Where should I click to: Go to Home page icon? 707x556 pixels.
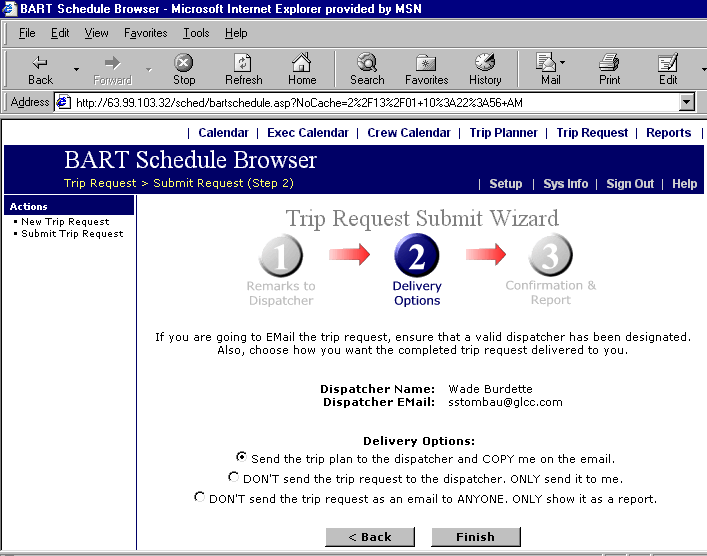click(302, 62)
